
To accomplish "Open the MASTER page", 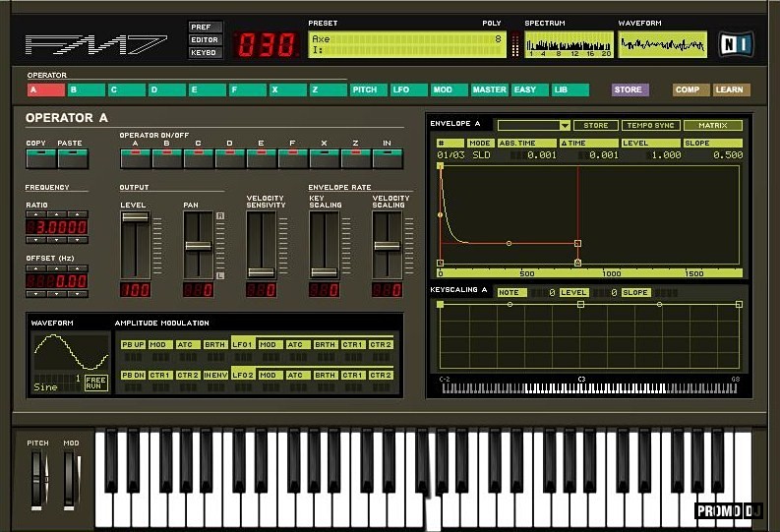I will pyautogui.click(x=490, y=90).
